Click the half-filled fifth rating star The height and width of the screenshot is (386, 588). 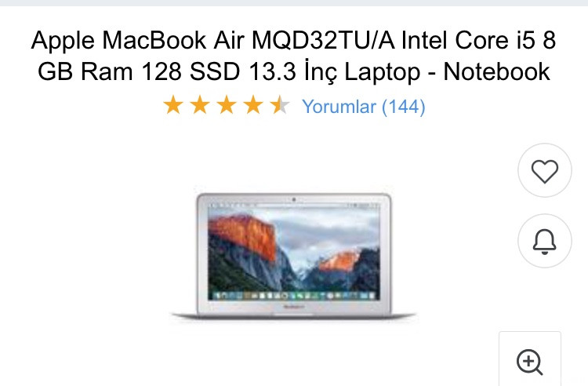pos(280,104)
